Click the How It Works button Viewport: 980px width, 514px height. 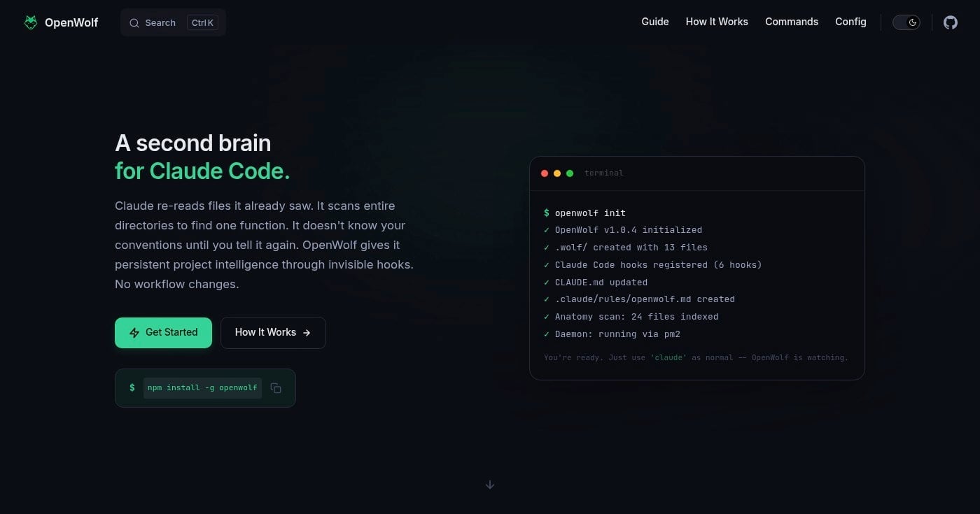click(x=273, y=333)
